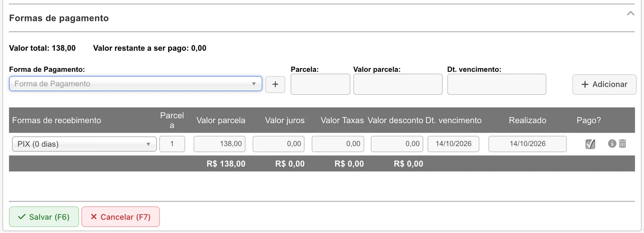
Task: Focus the Dt. vencimento input field
Action: (497, 84)
